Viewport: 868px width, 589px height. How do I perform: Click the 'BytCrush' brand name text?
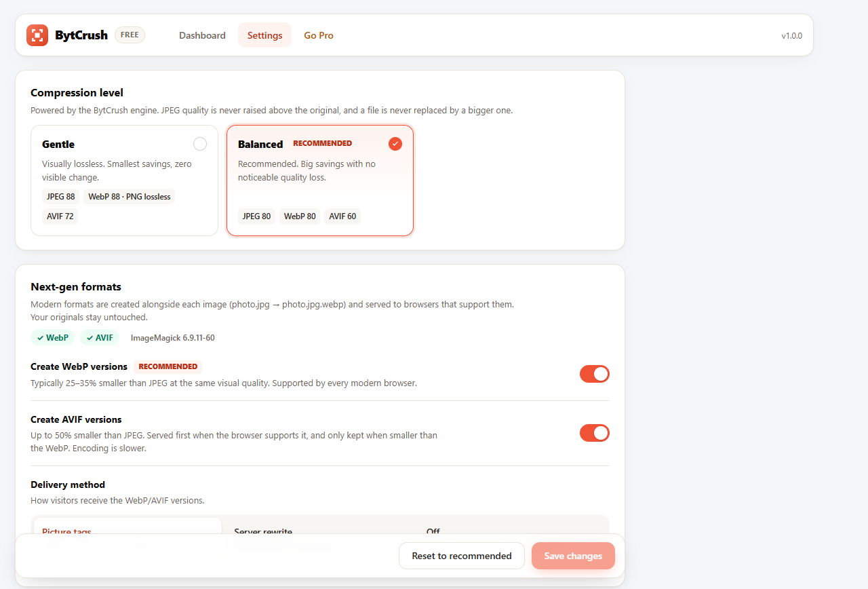point(81,35)
